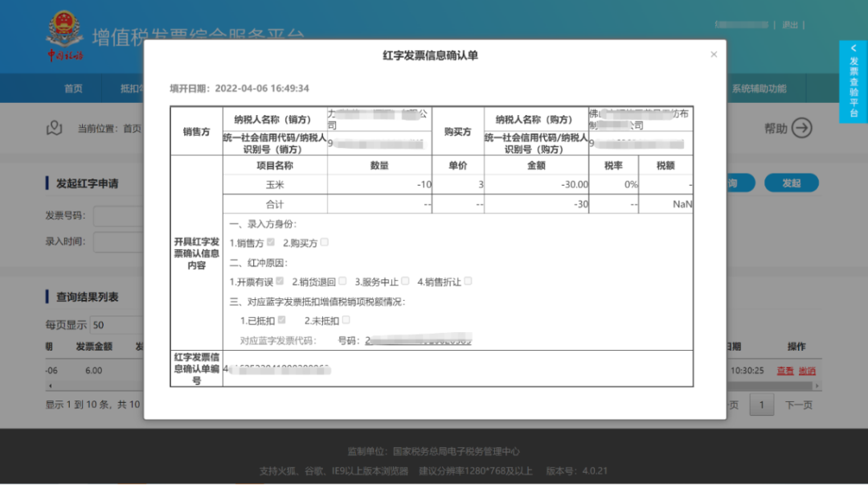868x485 pixels.
Task: Toggle the 1.已抵扣 checkbox
Action: pos(282,320)
